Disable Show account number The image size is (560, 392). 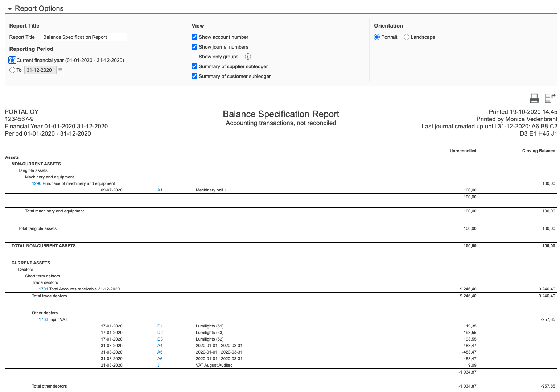click(194, 37)
